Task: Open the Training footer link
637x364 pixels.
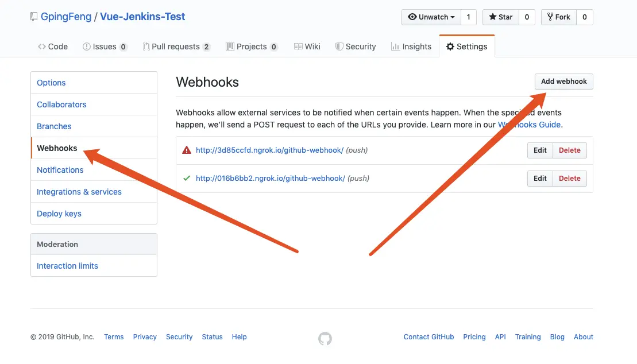Action: pyautogui.click(x=528, y=337)
